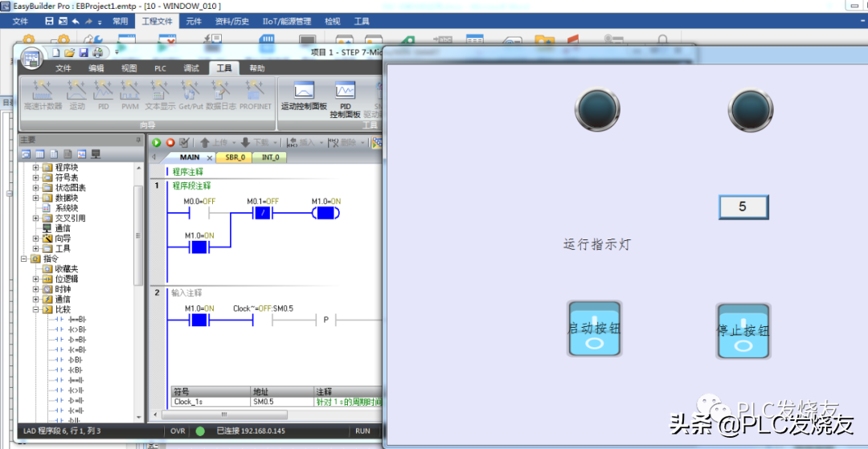Open the 运动控制面板 motion control panel
Viewport: 868px width, 449px height.
(304, 96)
